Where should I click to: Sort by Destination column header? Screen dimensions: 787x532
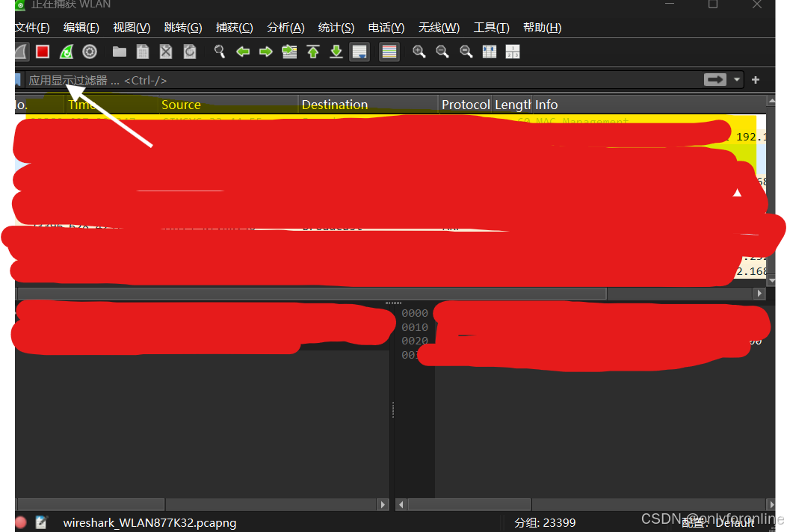368,105
